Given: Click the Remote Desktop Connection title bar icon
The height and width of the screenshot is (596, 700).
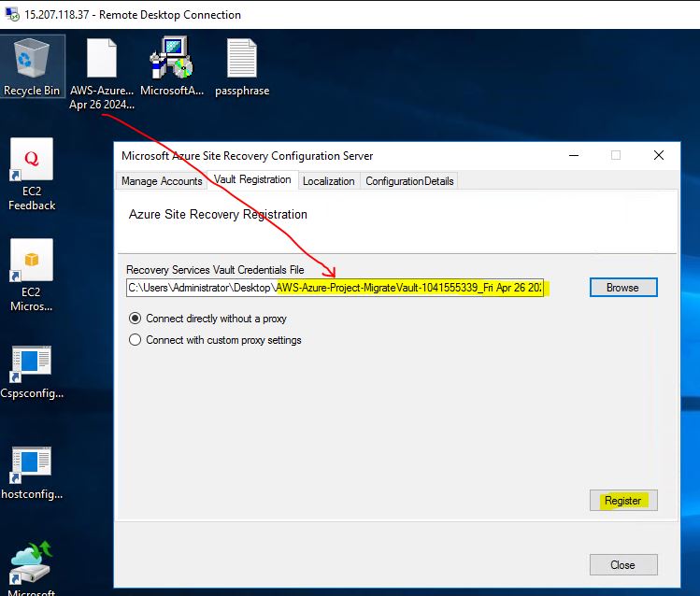Looking at the screenshot, I should click(x=10, y=14).
